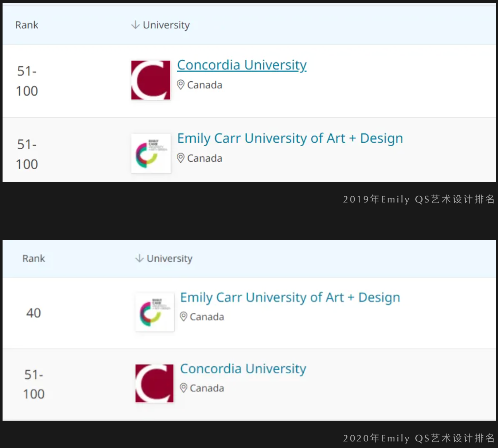Open Emily Carr University link in rank 40 row

pos(290,297)
